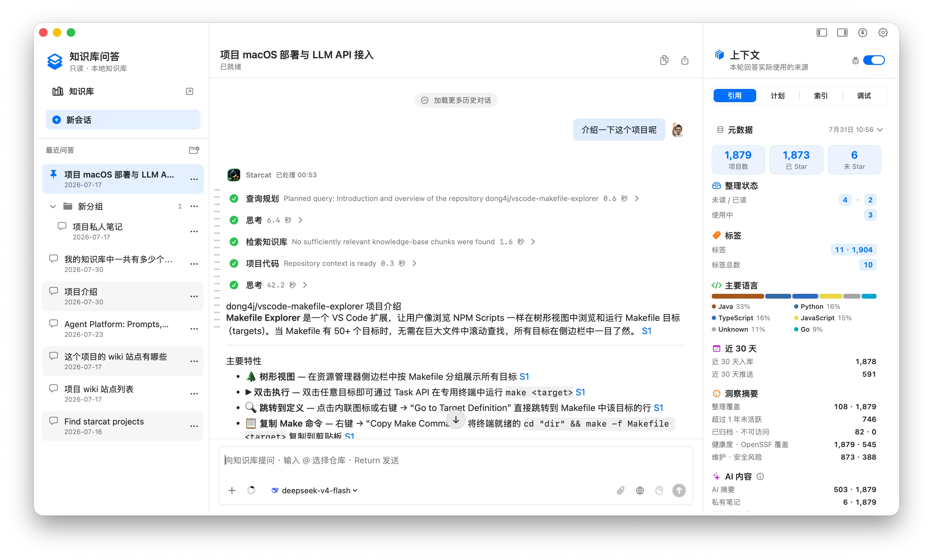The height and width of the screenshot is (560, 933).
Task: Click the 1,879 项目数 stat card
Action: click(738, 160)
